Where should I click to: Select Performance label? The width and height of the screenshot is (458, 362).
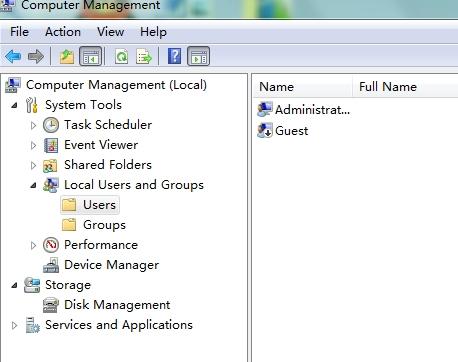click(x=101, y=245)
